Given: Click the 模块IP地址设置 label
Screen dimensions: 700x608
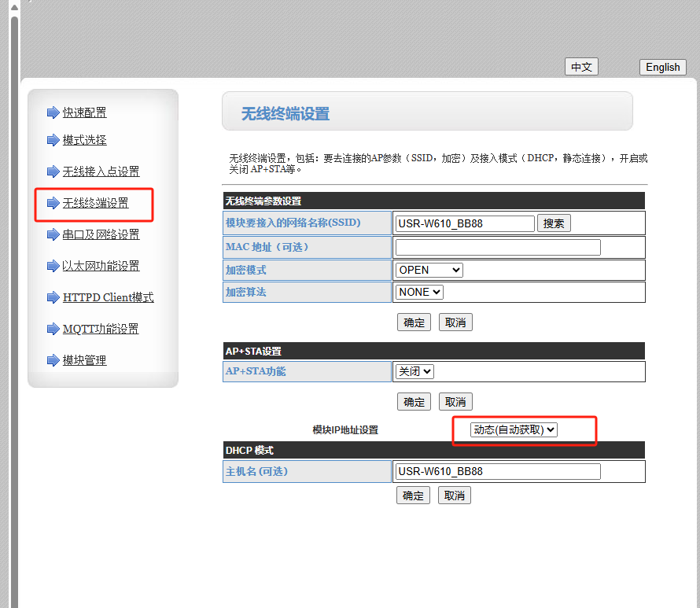Looking at the screenshot, I should (345, 430).
